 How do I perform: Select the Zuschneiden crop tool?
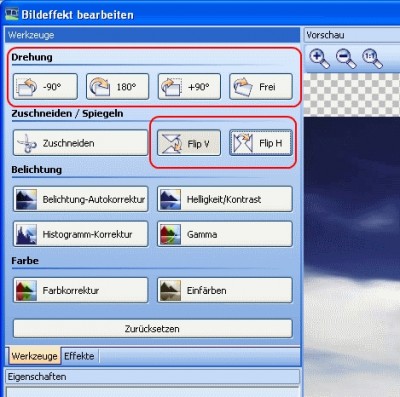(x=80, y=143)
